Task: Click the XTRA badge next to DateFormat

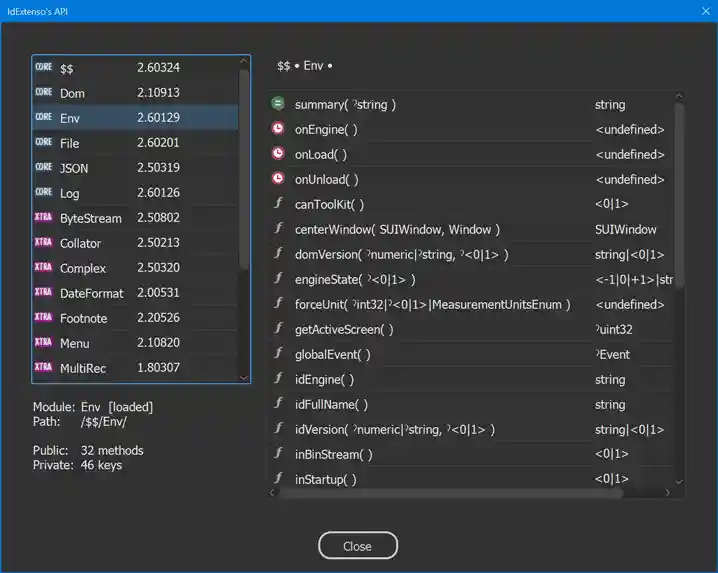Action: [x=44, y=292]
